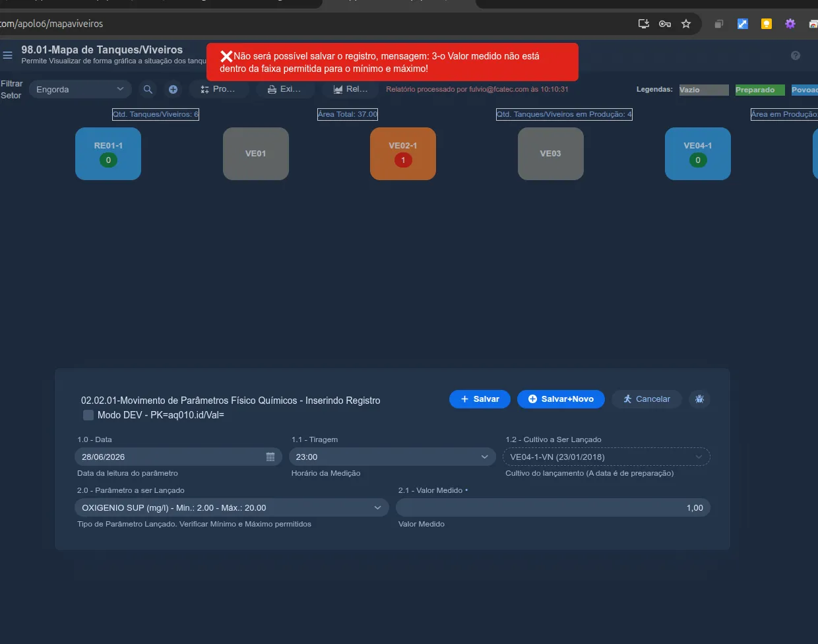818x644 pixels.
Task: Select the RE01-1 tank tile
Action: (x=108, y=154)
